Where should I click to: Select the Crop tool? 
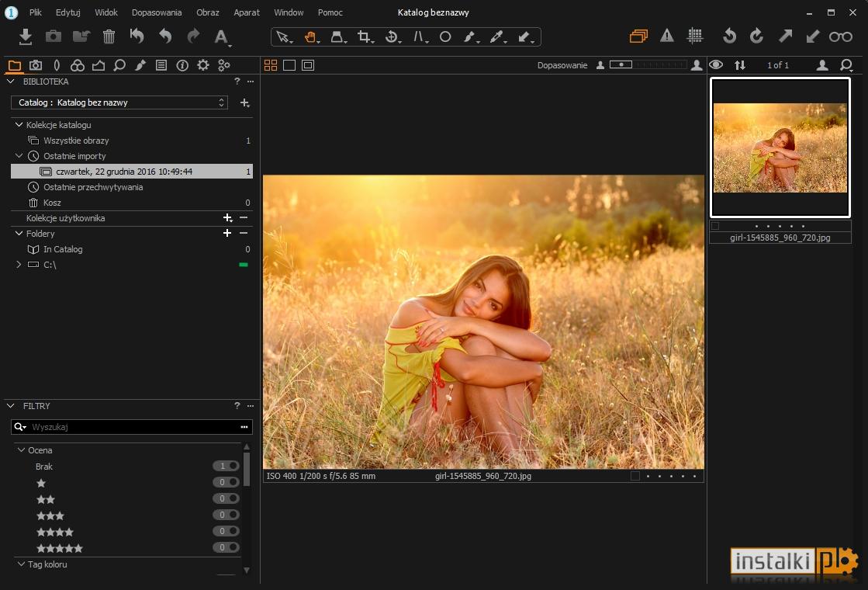coord(365,37)
